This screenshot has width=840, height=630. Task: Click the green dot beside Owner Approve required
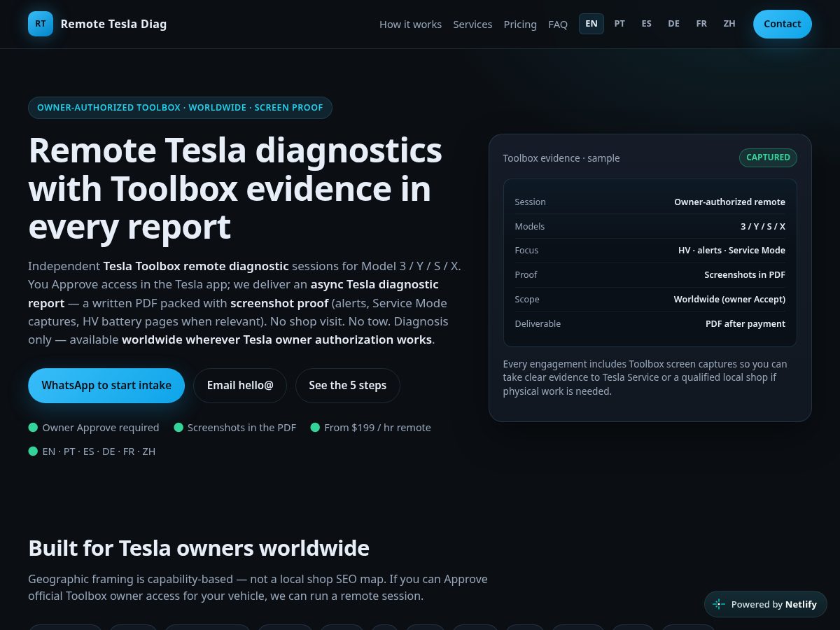click(x=33, y=428)
